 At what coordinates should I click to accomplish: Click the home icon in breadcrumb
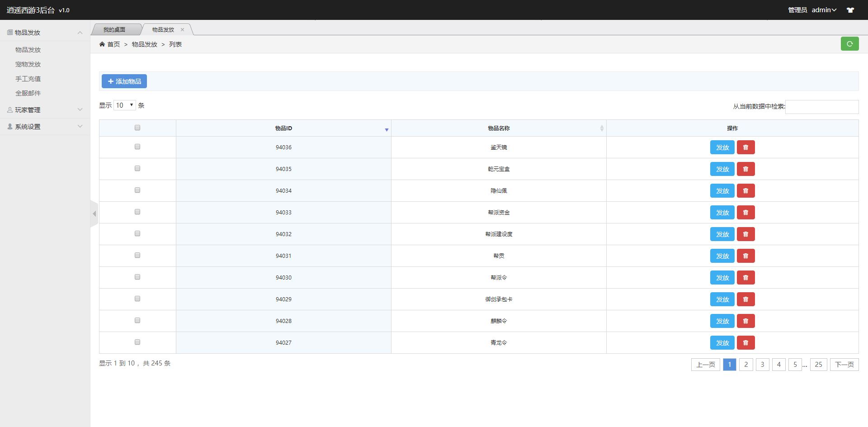(102, 44)
